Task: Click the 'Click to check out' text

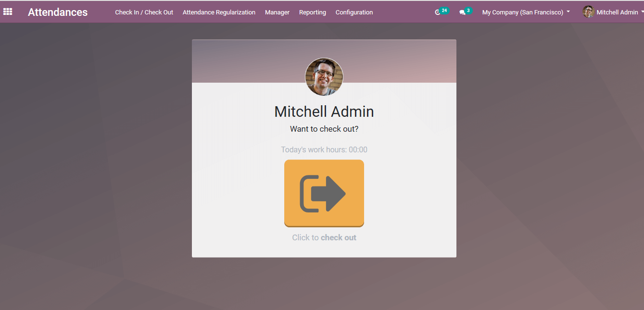Action: [324, 237]
